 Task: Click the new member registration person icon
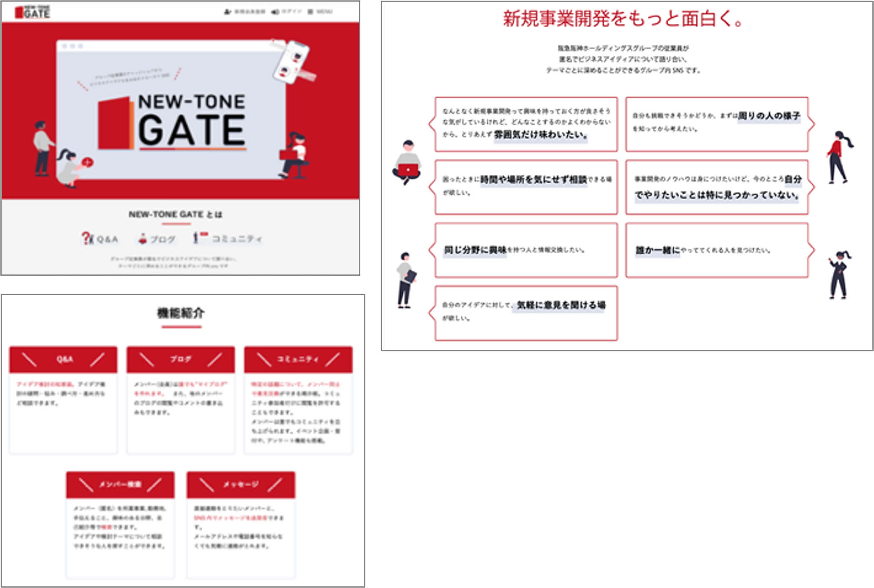[x=228, y=12]
